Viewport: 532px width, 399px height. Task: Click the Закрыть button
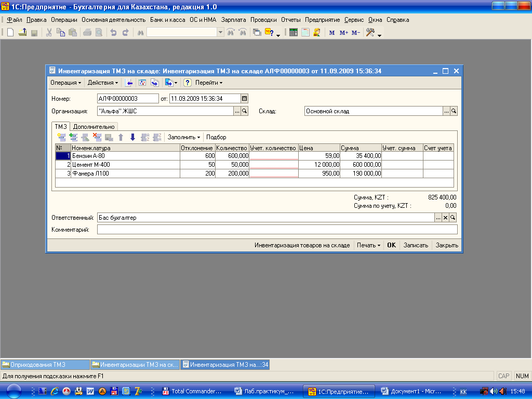coord(447,245)
